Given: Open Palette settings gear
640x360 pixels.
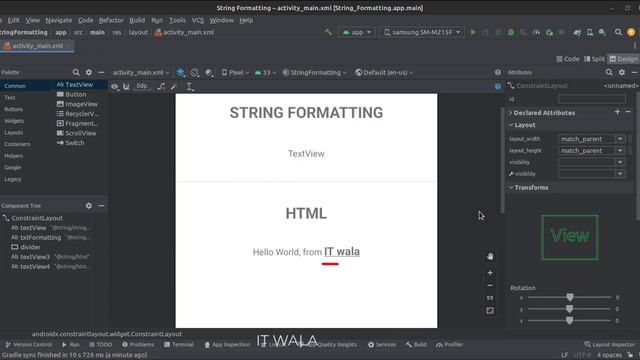Looking at the screenshot, I should point(89,72).
